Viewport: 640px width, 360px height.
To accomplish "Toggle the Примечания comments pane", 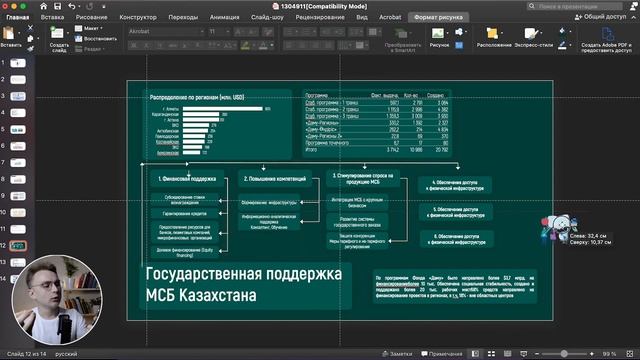I will (x=442, y=354).
